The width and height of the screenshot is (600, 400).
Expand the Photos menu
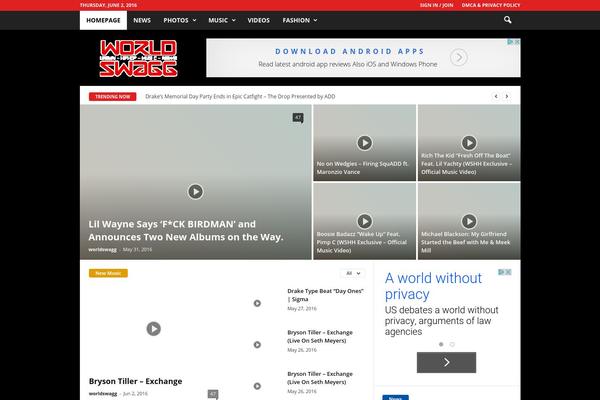click(179, 20)
